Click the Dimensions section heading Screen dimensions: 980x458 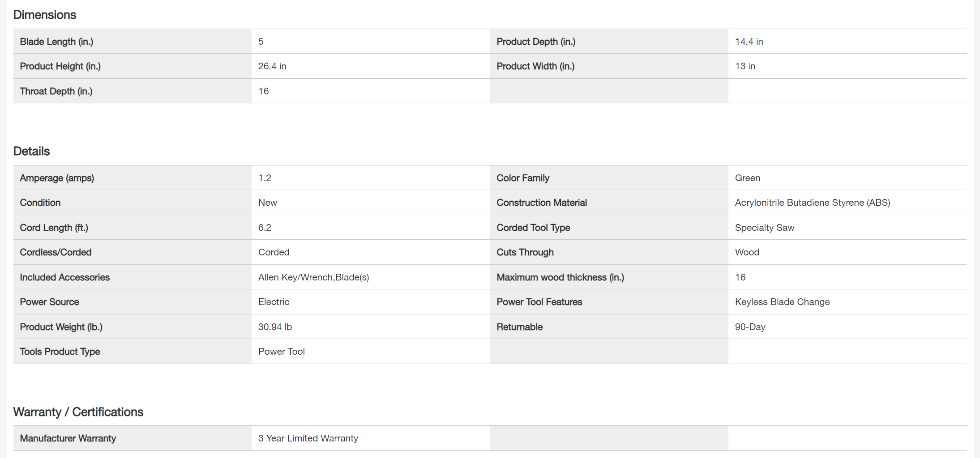coord(45,15)
